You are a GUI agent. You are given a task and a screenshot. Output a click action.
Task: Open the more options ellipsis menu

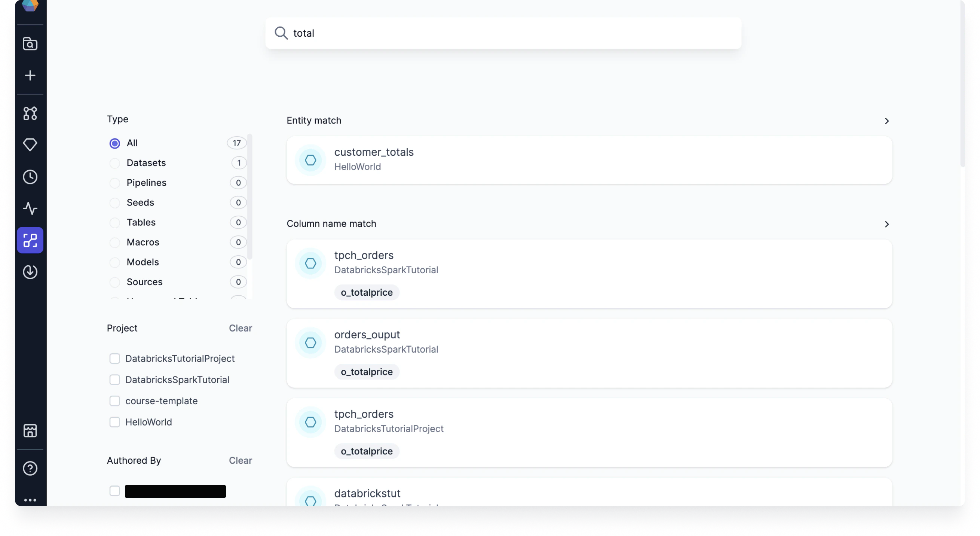pos(30,500)
